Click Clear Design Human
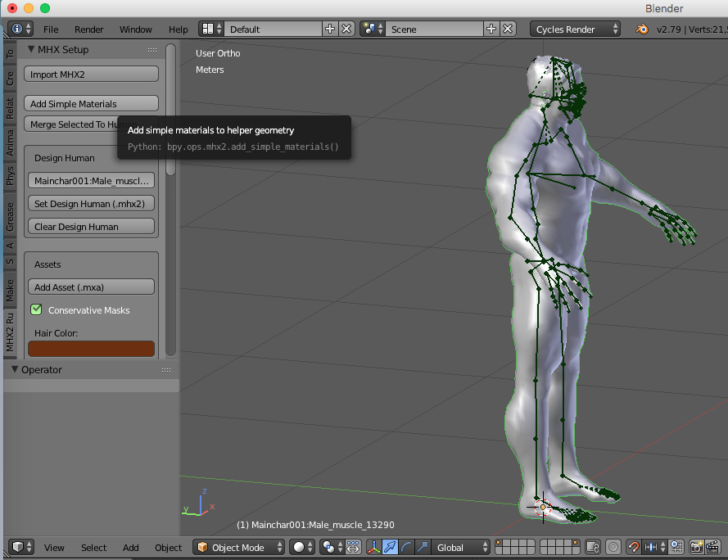Screen dimensions: 728x560 tap(91, 227)
